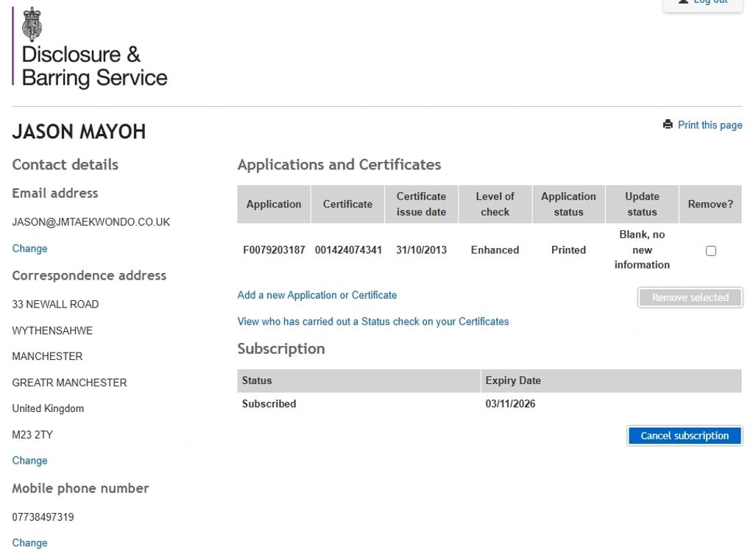Select certificate number 001424074341
The image size is (753, 560).
tap(348, 250)
